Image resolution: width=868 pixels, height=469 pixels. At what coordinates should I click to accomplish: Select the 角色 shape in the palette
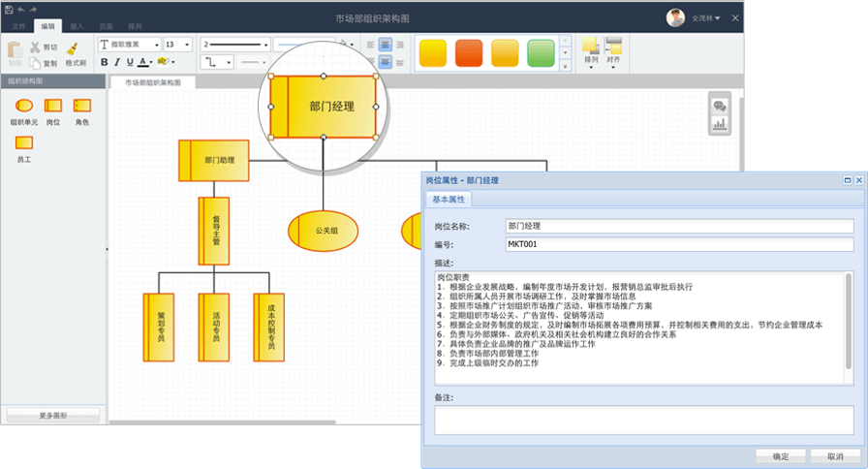[x=82, y=106]
